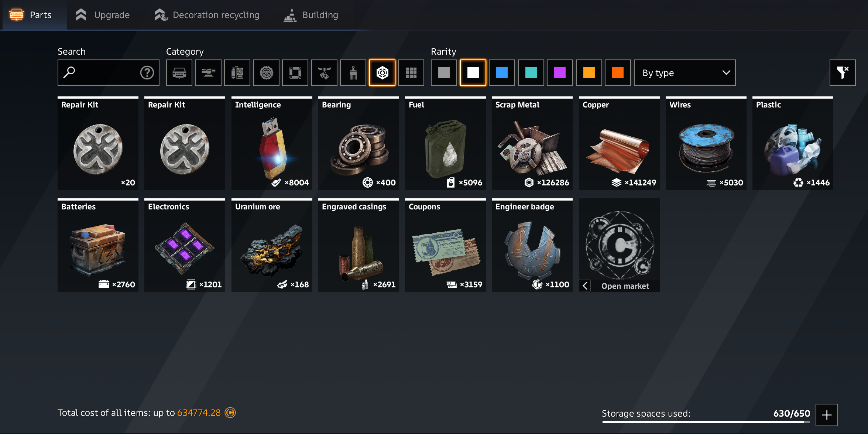Viewport: 868px width, 434px height.
Task: Open the Decoration recycling tab
Action: (207, 15)
